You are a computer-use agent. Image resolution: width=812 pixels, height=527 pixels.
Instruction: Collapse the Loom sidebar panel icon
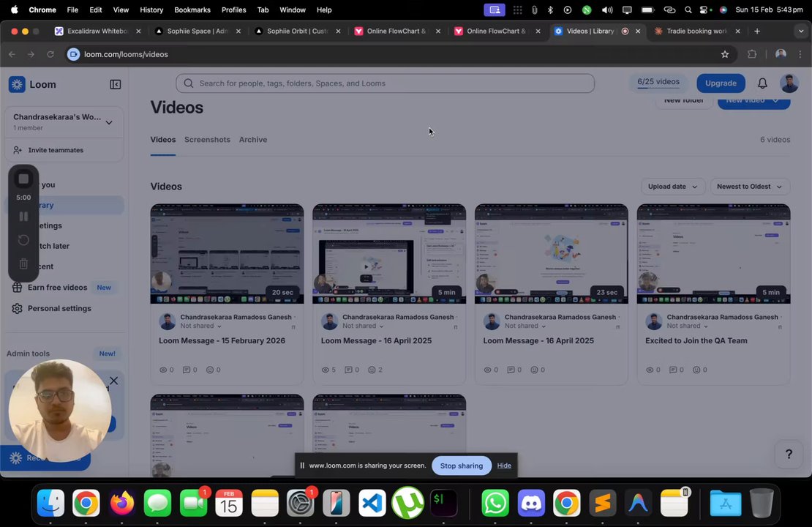point(115,84)
